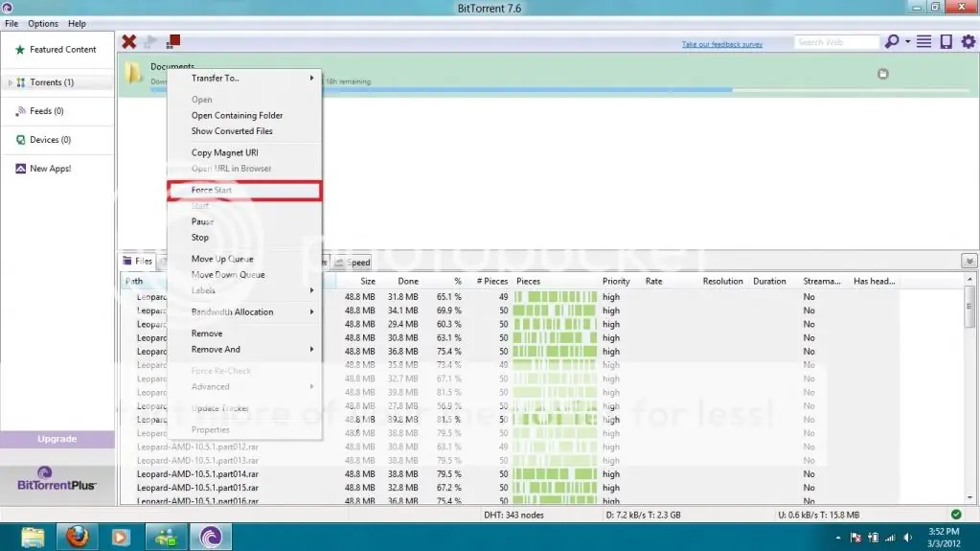
Task: Click the magnifier search icon
Action: (x=891, y=42)
